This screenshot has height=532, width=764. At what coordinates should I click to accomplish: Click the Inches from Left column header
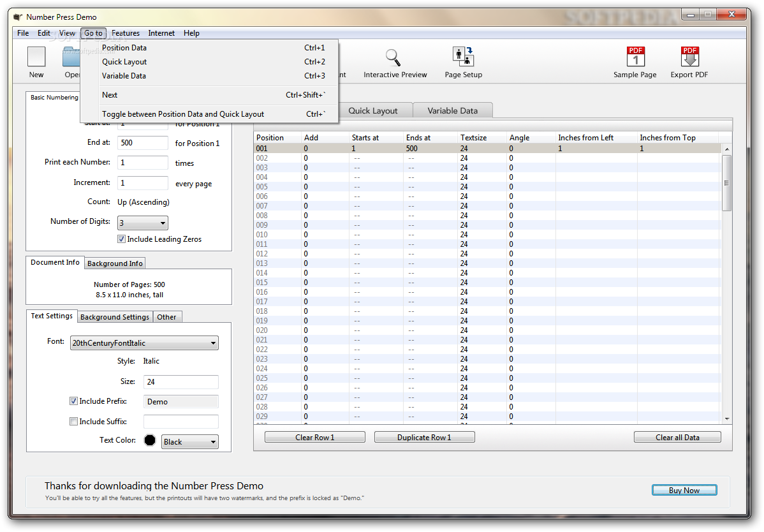[x=596, y=138]
